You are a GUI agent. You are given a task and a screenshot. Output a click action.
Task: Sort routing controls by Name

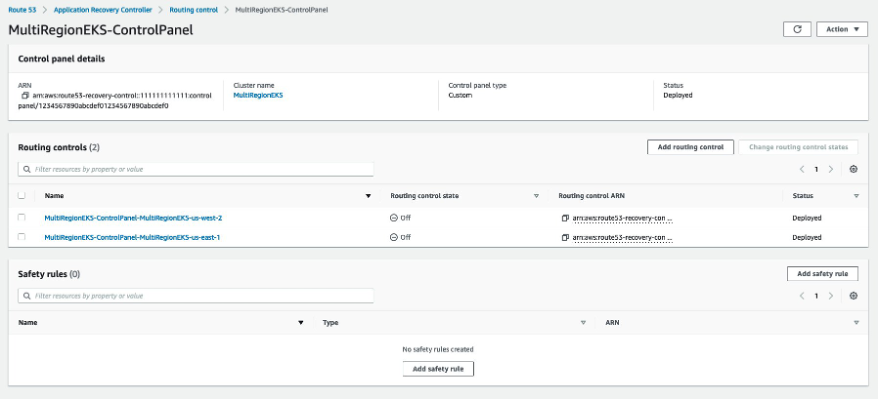coord(368,196)
